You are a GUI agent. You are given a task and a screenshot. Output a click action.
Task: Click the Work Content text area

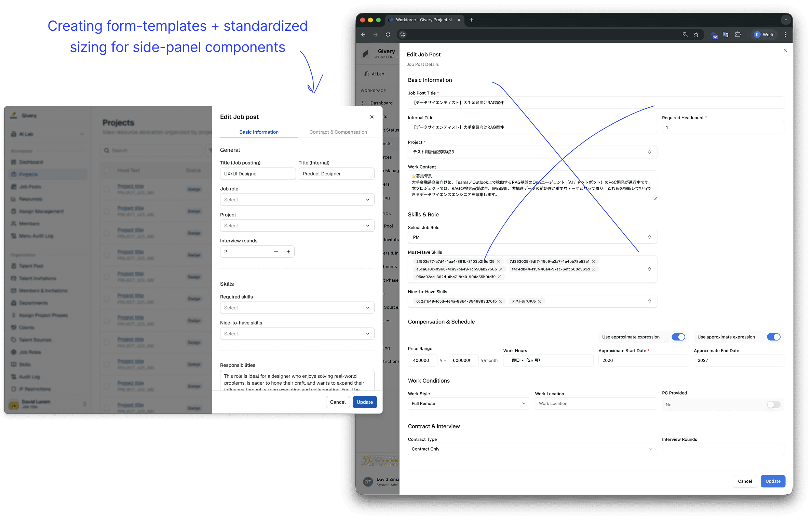(x=532, y=185)
